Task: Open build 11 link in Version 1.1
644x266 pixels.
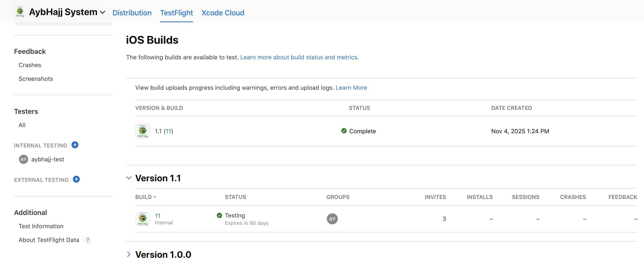Action: click(x=157, y=216)
